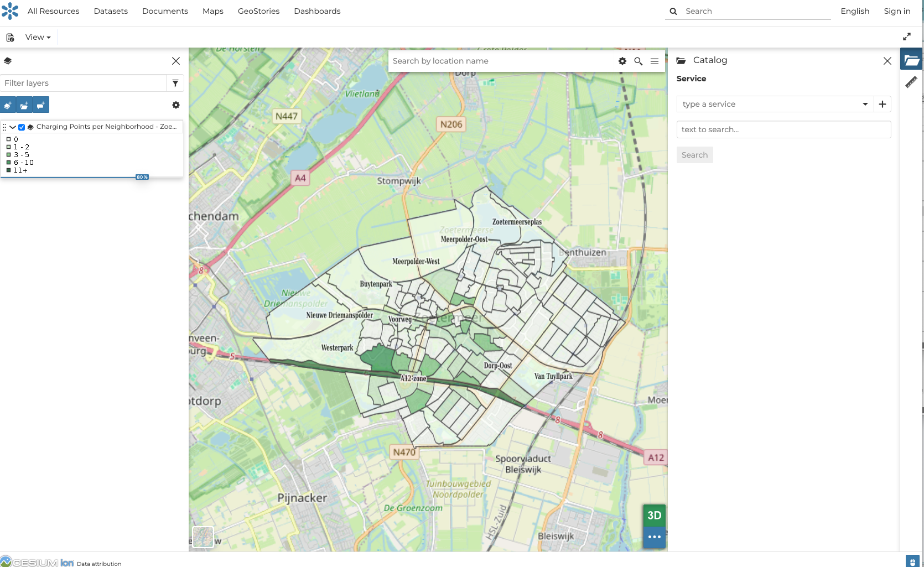Click the legend swatch for 3 - 5
The image size is (924, 567).
(x=8, y=155)
